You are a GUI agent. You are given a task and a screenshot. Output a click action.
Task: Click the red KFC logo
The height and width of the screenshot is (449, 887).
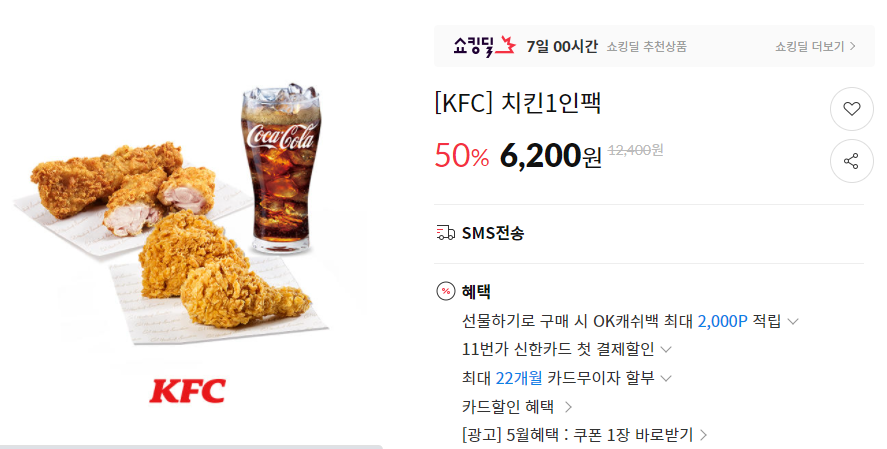[187, 391]
